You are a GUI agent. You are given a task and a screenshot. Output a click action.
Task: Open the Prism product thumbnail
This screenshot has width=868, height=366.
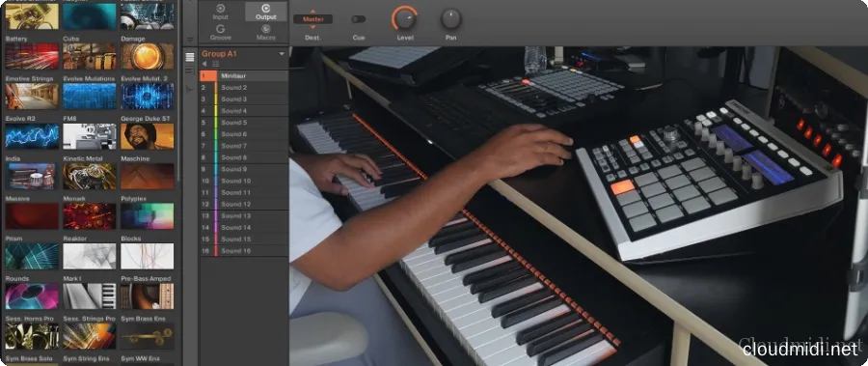click(x=32, y=256)
